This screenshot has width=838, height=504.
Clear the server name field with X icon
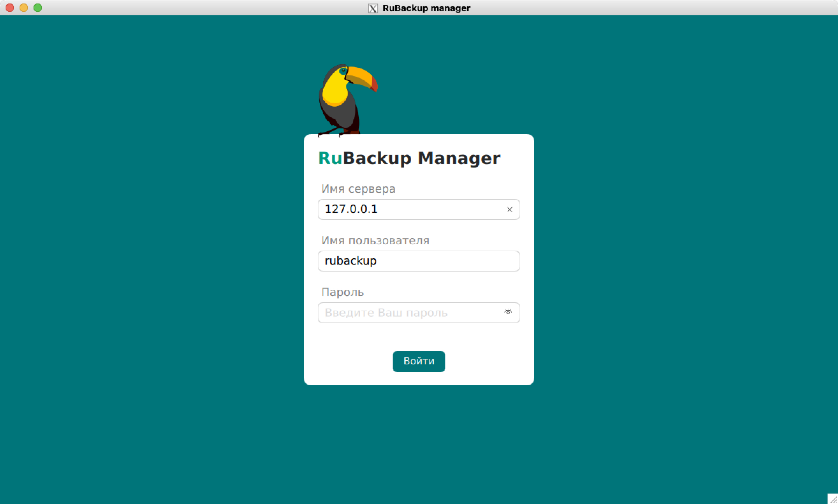509,209
